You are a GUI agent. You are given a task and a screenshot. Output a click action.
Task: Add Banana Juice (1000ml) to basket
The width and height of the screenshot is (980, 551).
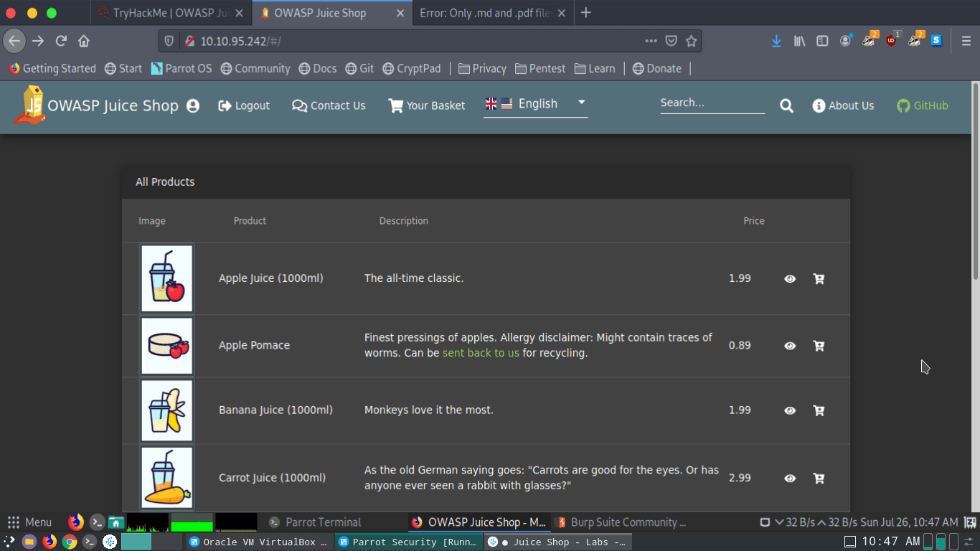point(819,410)
